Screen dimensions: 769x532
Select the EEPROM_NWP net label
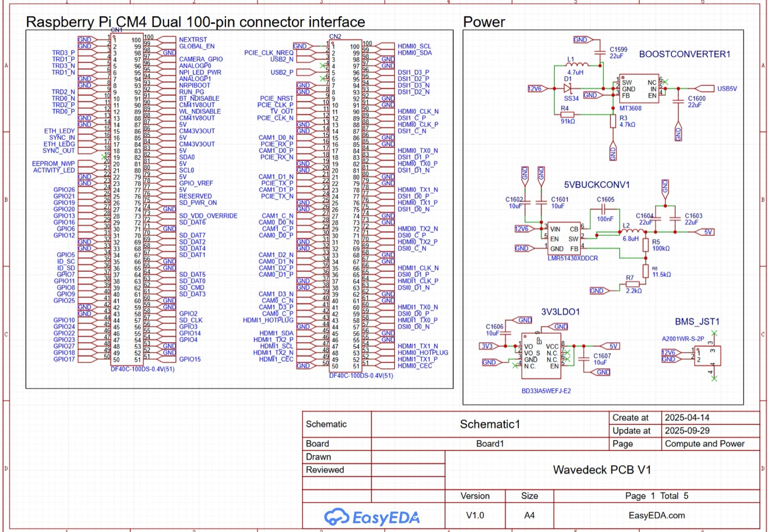[x=53, y=163]
